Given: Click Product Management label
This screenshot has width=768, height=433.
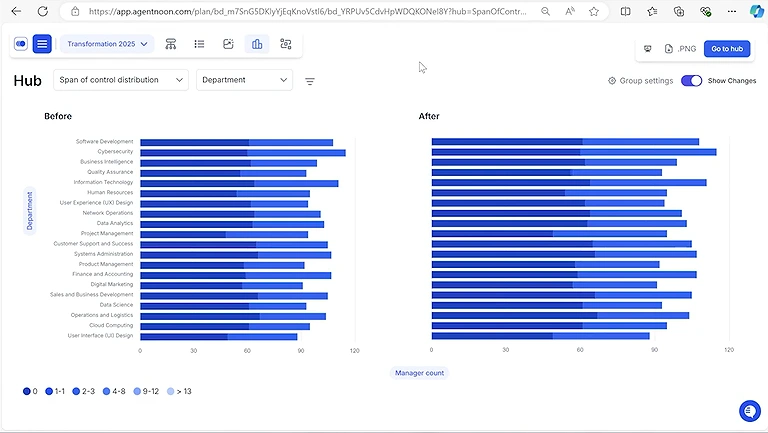Looking at the screenshot, I should [x=106, y=264].
